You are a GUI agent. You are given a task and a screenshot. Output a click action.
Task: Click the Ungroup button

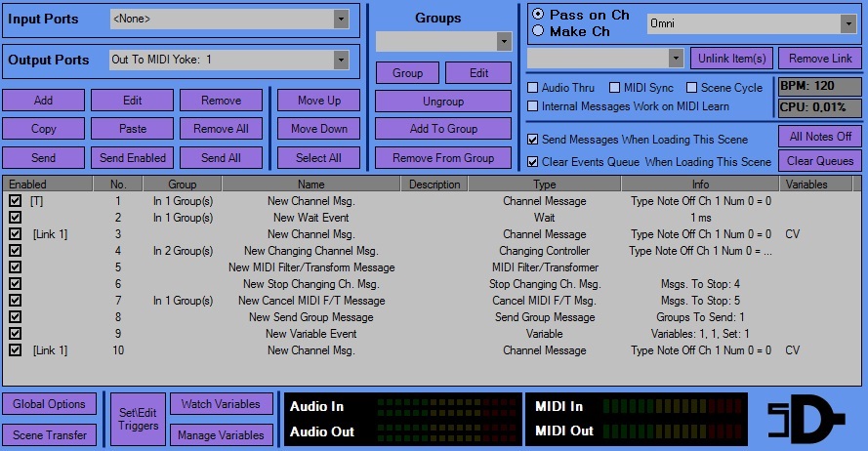[443, 102]
